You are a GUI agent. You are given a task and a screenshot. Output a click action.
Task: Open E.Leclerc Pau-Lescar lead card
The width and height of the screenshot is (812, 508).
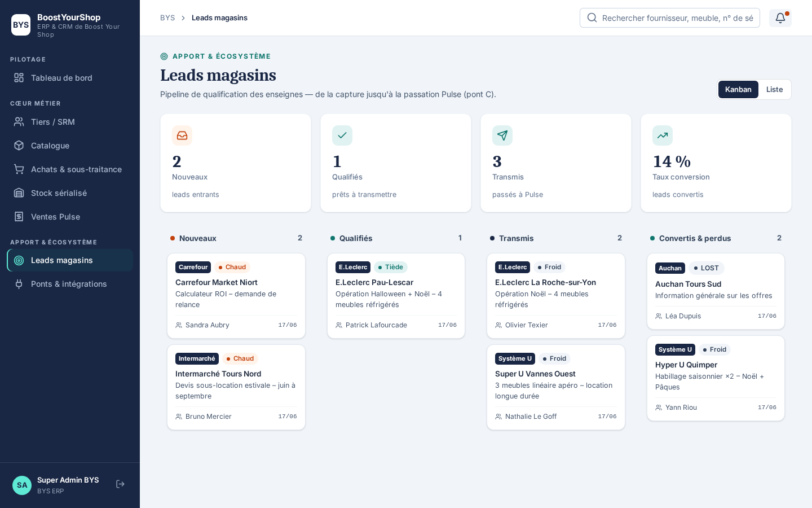coord(396,296)
